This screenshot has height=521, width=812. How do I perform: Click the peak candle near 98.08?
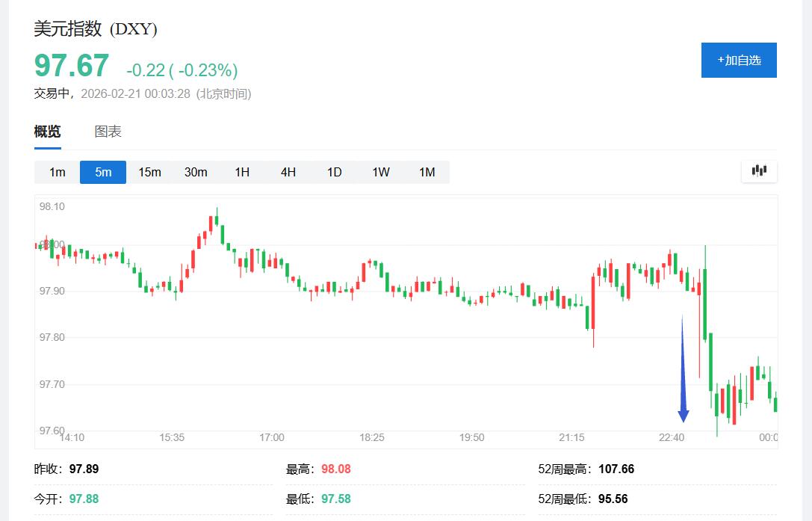point(216,219)
